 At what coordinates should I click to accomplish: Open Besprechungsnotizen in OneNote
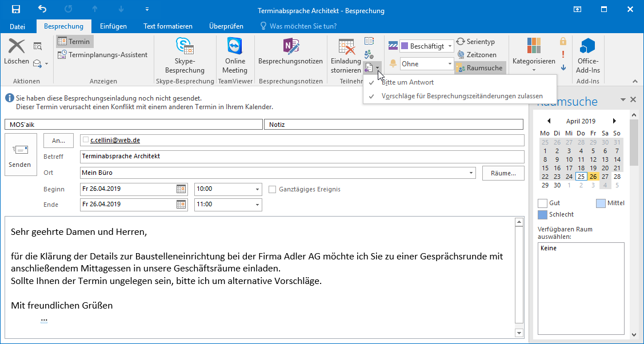[x=290, y=46]
